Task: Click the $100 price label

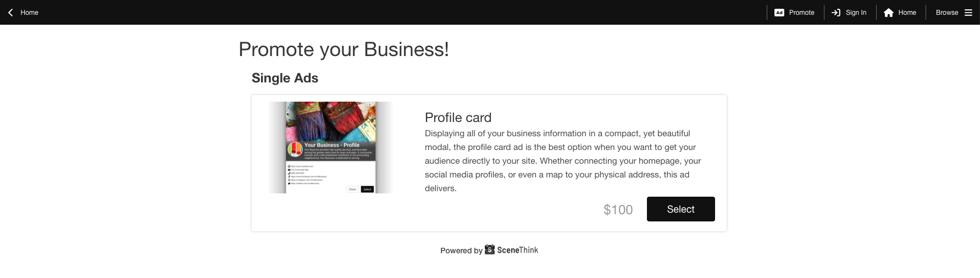Action: 618,210
